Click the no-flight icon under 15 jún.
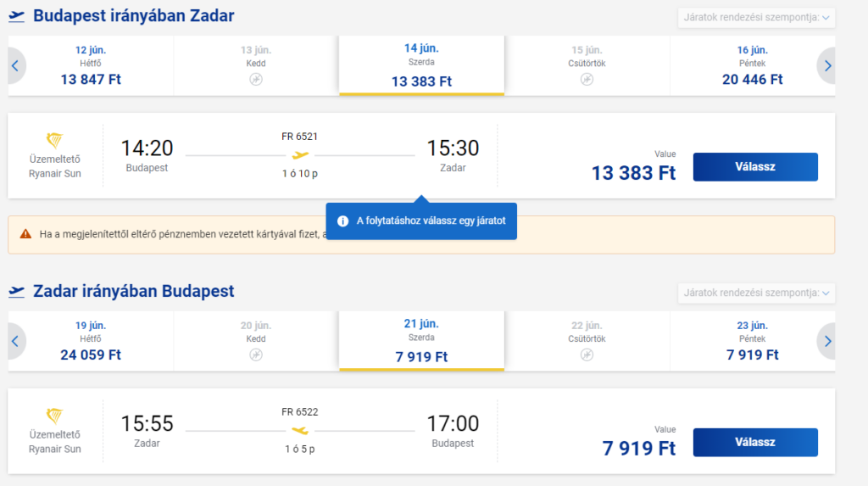The width and height of the screenshot is (868, 486). pyautogui.click(x=587, y=79)
